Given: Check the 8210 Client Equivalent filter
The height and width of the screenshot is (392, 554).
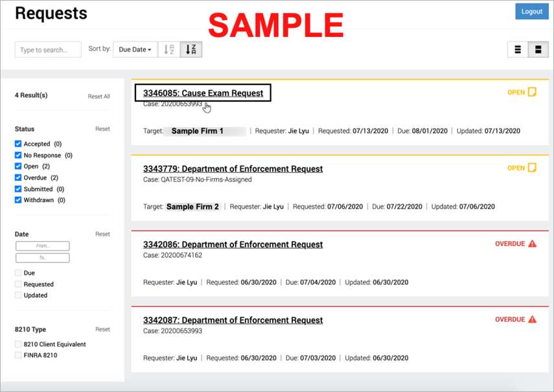Looking at the screenshot, I should [18, 344].
